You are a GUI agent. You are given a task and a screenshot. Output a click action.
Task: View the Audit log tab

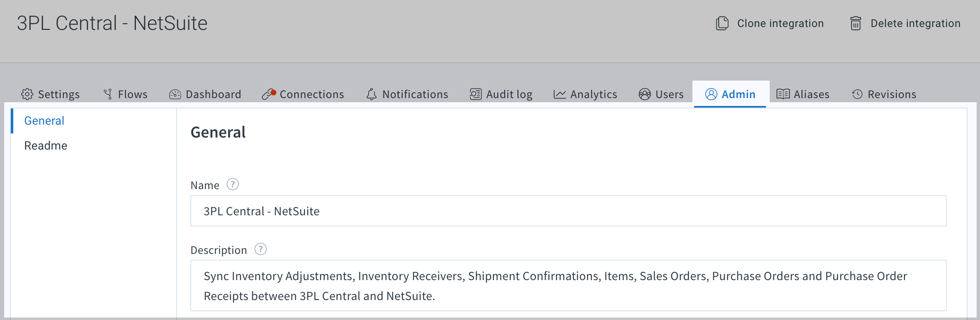click(x=501, y=94)
